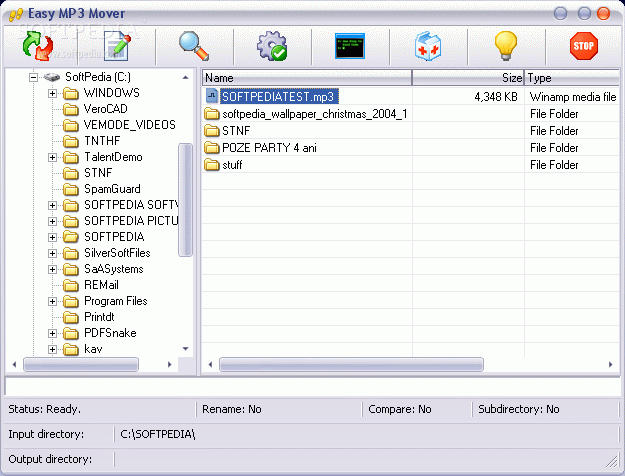This screenshot has width=625, height=476.
Task: Click the empty Output directory field
Action: 366,459
